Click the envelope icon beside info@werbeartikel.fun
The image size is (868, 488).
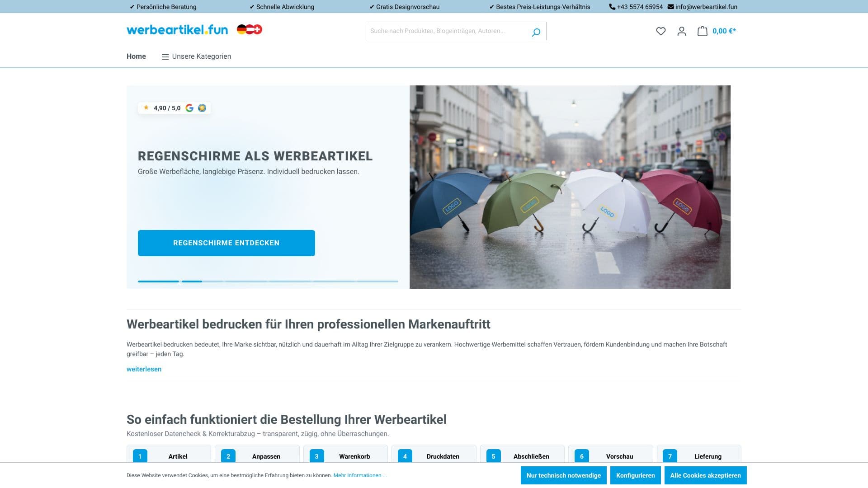click(670, 7)
